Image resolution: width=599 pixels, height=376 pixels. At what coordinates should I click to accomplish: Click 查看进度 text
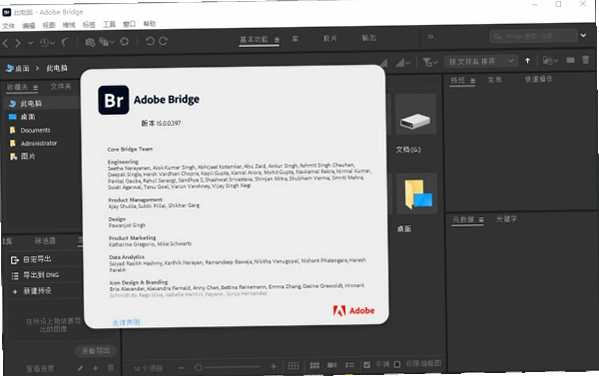coord(40,369)
